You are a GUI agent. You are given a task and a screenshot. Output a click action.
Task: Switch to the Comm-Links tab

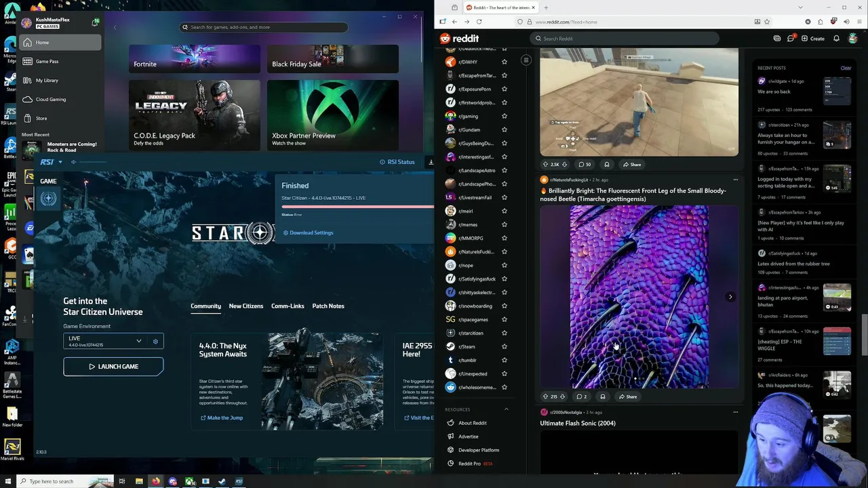[288, 306]
